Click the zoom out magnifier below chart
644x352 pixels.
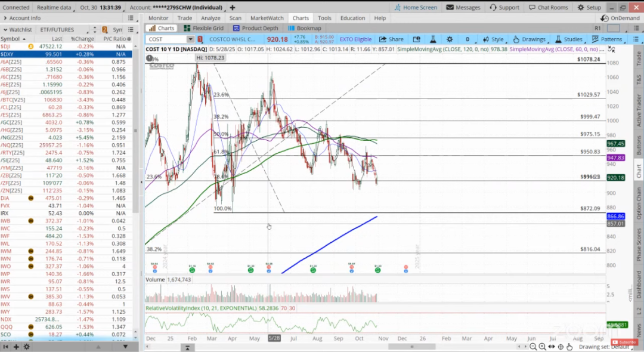coord(533,347)
